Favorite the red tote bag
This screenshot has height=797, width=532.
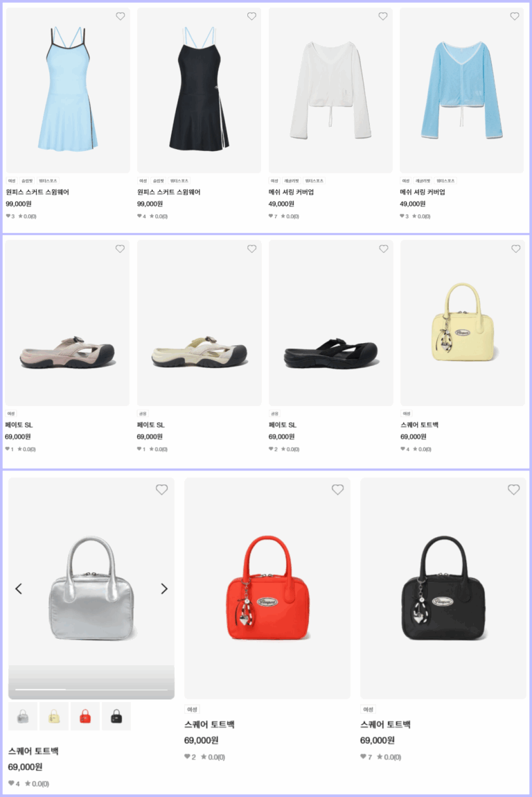(x=338, y=489)
